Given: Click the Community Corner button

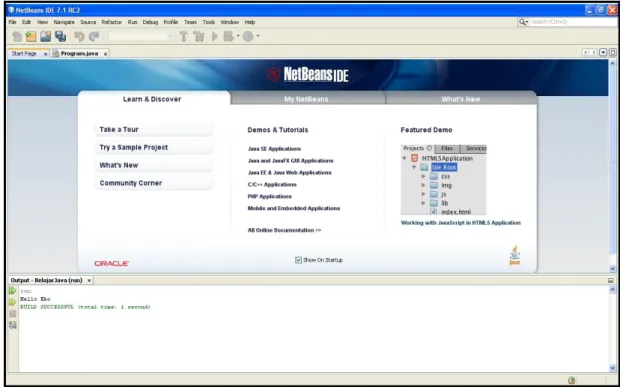Looking at the screenshot, I should pyautogui.click(x=154, y=183).
